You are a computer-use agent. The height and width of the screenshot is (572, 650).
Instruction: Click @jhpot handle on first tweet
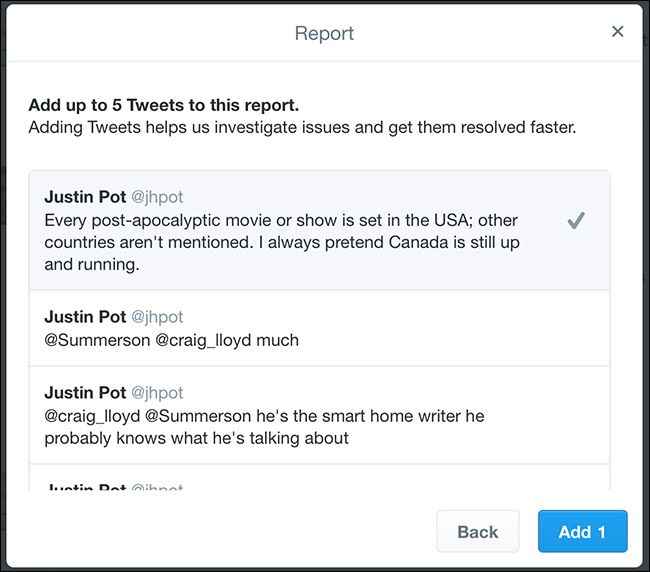coord(157,197)
